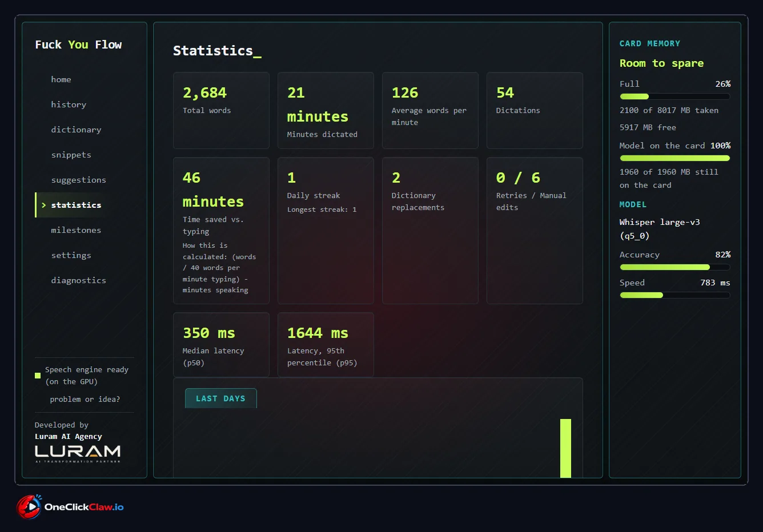Viewport: 763px width, 532px height.
Task: Click the 'Speech engine ready' status text
Action: click(x=87, y=376)
